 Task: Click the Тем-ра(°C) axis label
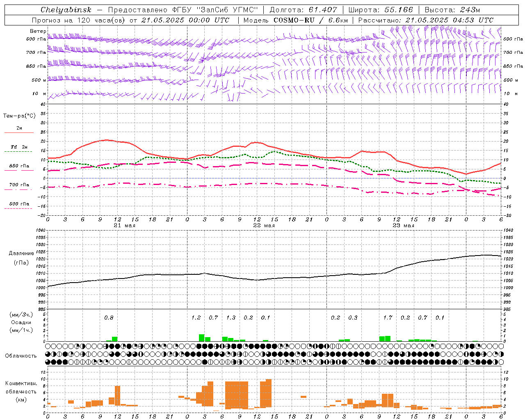pyautogui.click(x=19, y=116)
